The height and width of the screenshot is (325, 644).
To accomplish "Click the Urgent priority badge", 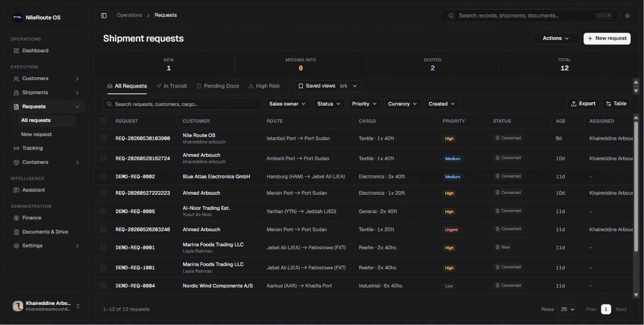I will pyautogui.click(x=452, y=230).
